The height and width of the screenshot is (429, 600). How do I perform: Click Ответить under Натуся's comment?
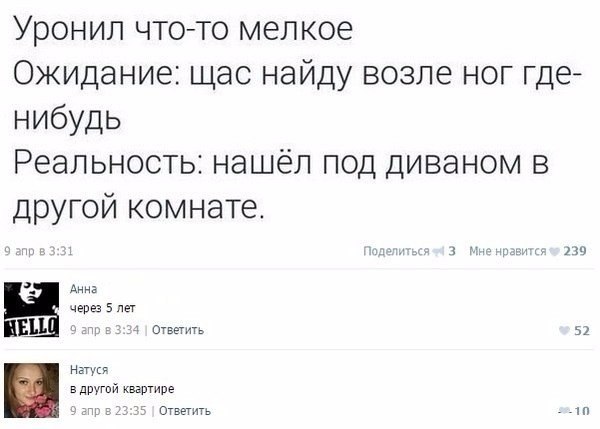[x=185, y=410]
